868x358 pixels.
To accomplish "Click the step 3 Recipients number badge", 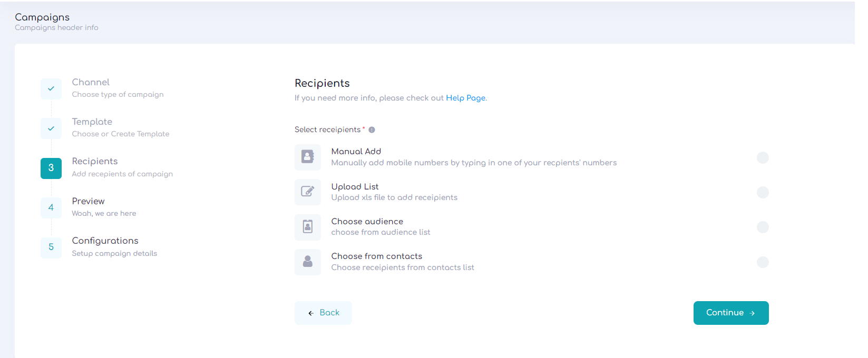I will (x=51, y=168).
